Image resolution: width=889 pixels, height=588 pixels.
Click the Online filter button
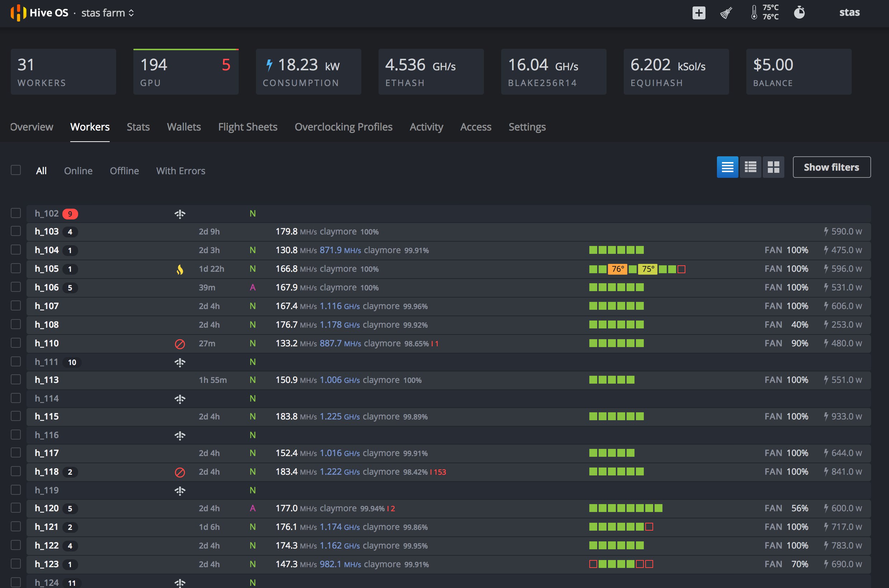tap(77, 170)
